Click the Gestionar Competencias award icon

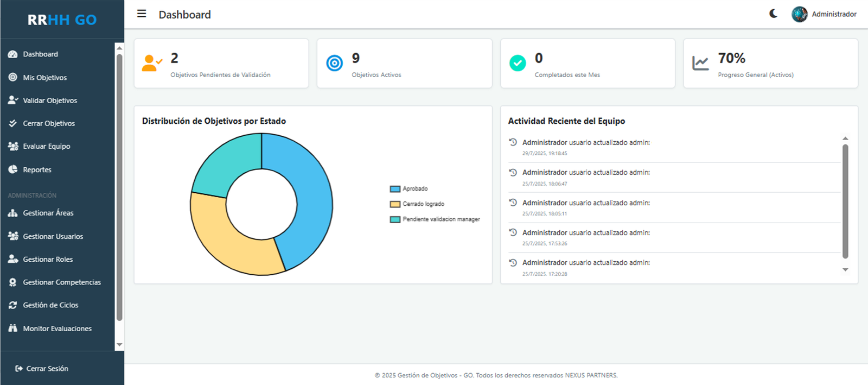13,282
